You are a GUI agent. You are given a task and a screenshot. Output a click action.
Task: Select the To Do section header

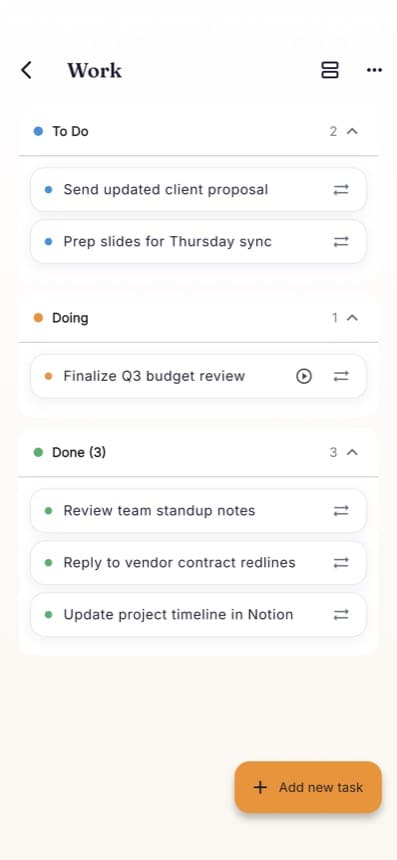pyautogui.click(x=198, y=132)
